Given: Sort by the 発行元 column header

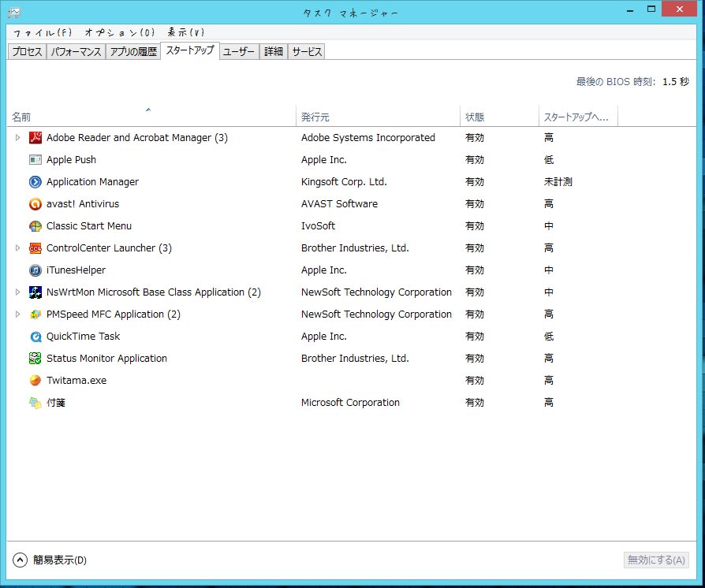Looking at the screenshot, I should [378, 116].
